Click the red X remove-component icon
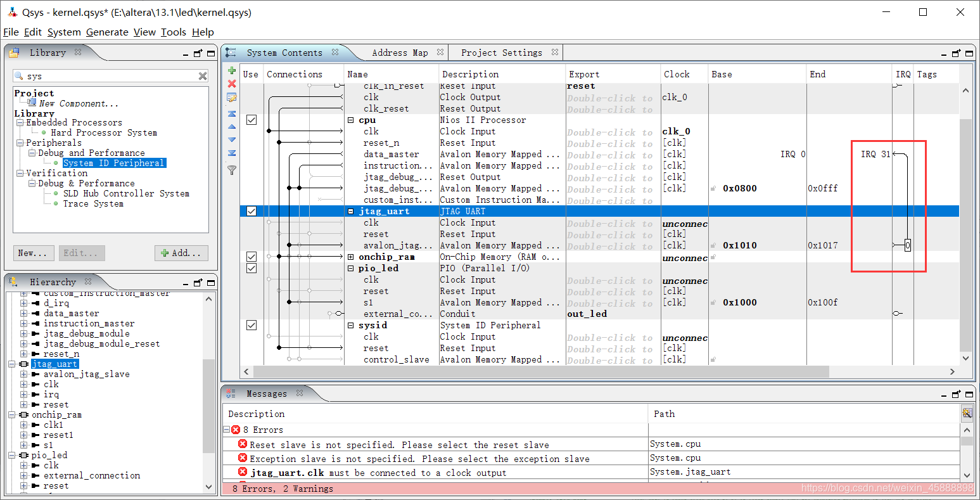Screen dimensions: 980x500 click(232, 84)
